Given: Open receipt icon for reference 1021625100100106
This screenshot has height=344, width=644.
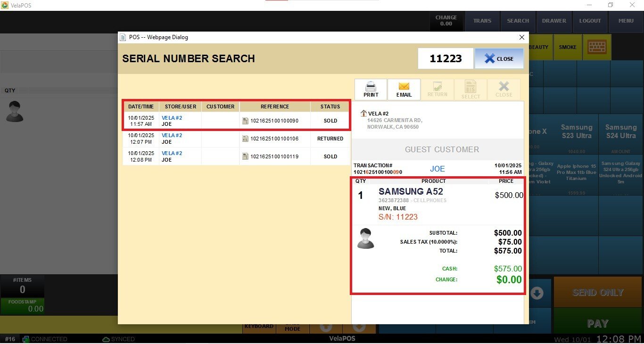Looking at the screenshot, I should [x=245, y=139].
